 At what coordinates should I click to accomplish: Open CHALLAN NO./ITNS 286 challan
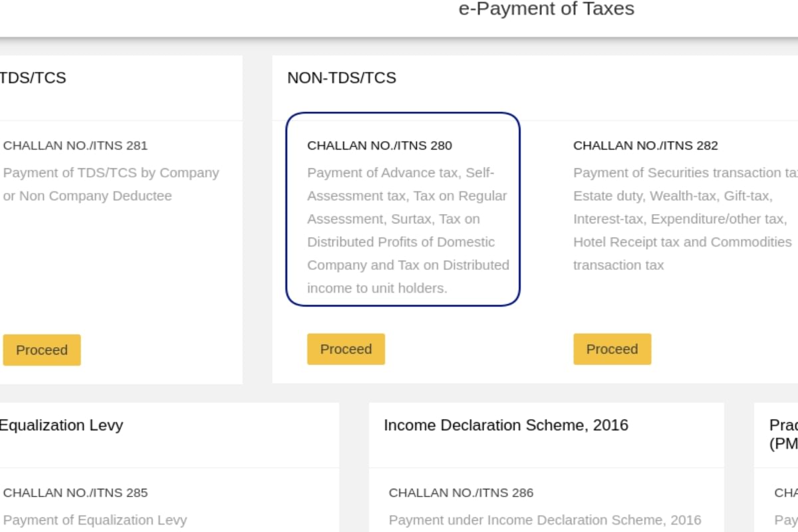461,493
